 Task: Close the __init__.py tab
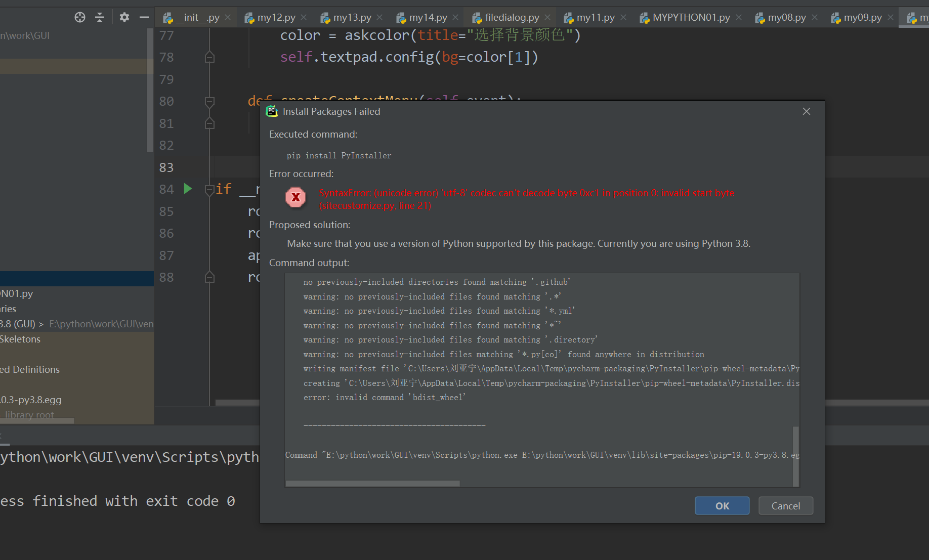click(x=228, y=17)
